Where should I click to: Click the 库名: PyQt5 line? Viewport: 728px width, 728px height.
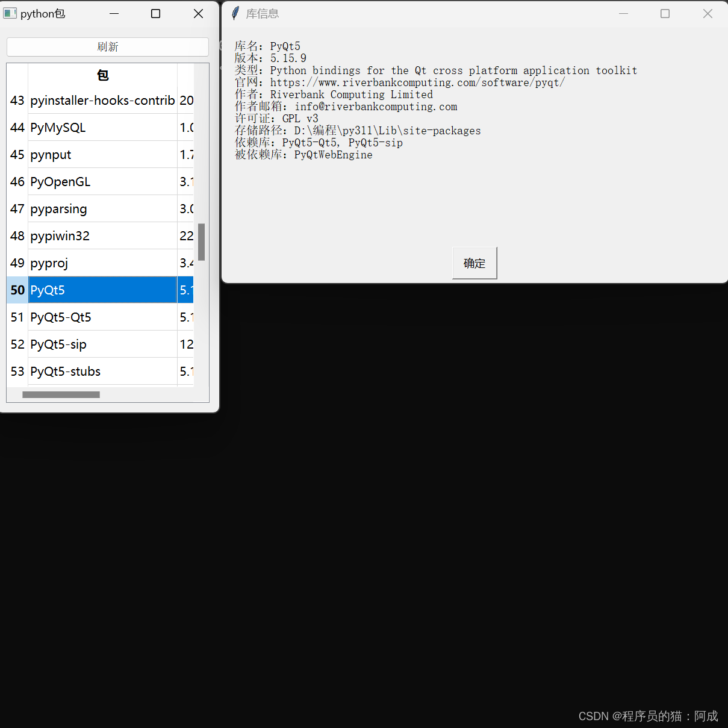267,46
